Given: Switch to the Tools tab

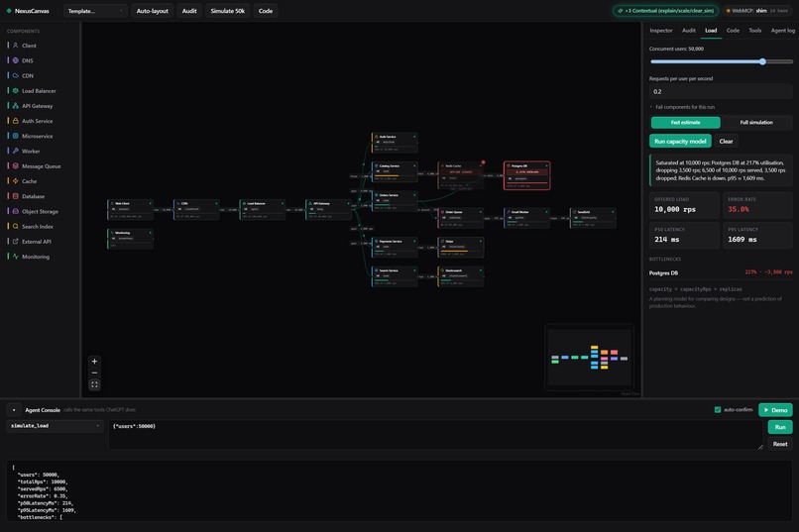Looking at the screenshot, I should pos(755,31).
